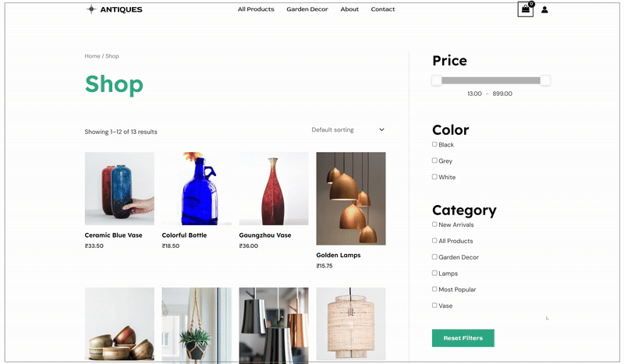View the Golden Lamps product image
The width and height of the screenshot is (624, 364).
point(351,199)
